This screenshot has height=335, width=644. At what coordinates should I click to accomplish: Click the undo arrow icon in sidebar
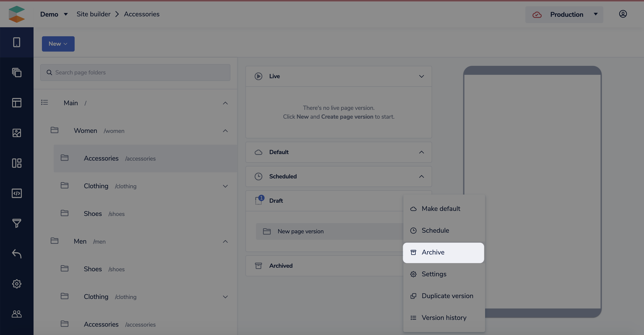point(17,253)
